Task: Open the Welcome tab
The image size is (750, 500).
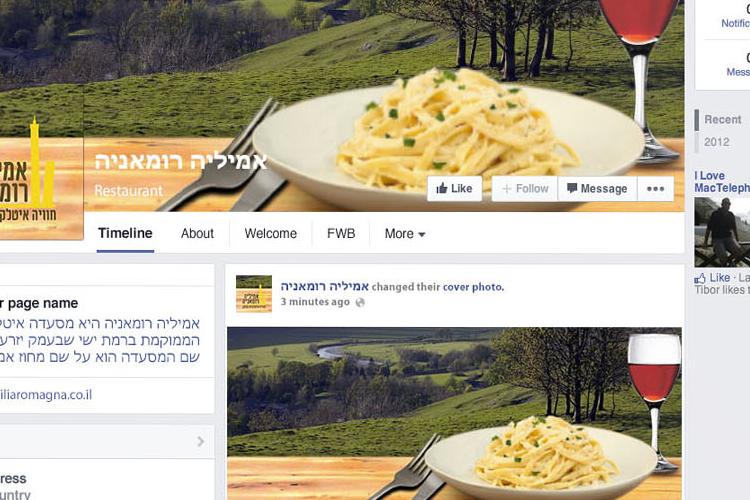Action: (271, 233)
